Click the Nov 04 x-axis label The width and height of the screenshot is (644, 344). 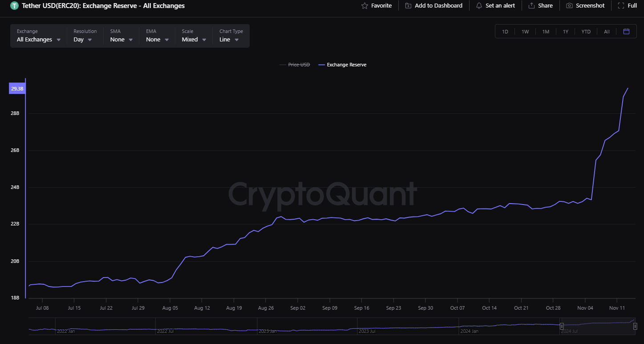[585, 308]
